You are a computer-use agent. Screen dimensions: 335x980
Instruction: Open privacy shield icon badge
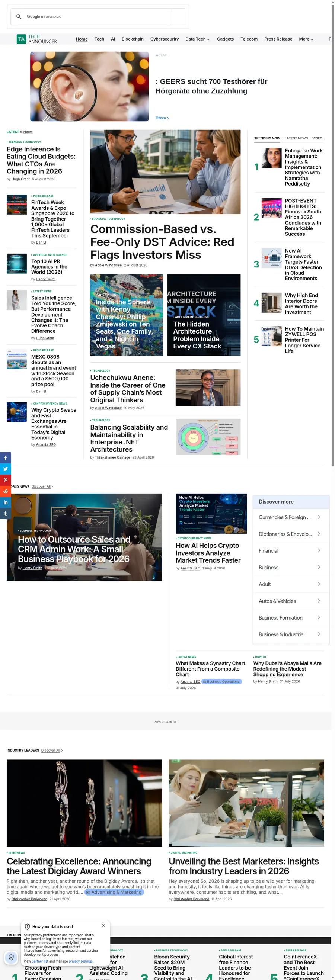point(11,958)
